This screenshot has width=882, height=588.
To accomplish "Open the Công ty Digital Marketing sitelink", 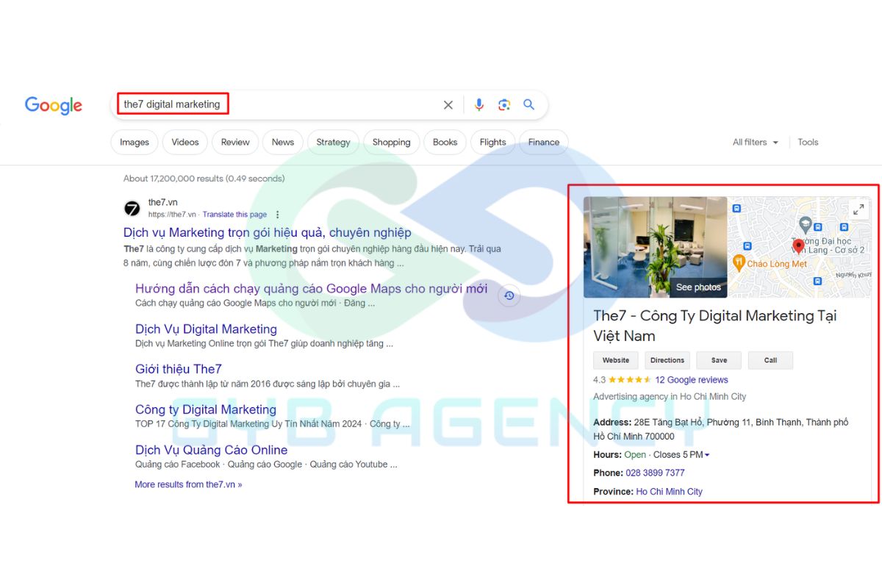I will pos(206,409).
